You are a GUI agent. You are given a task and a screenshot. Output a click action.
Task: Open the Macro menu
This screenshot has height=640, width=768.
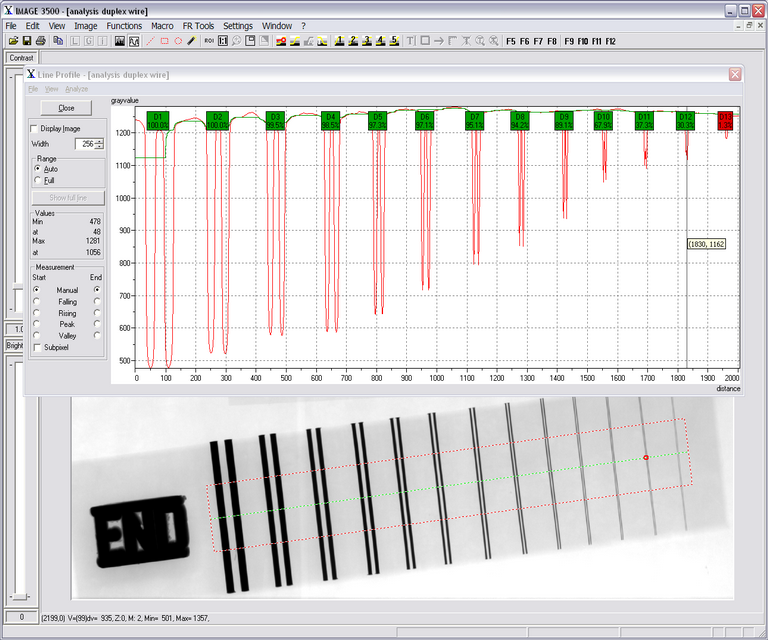(x=162, y=26)
